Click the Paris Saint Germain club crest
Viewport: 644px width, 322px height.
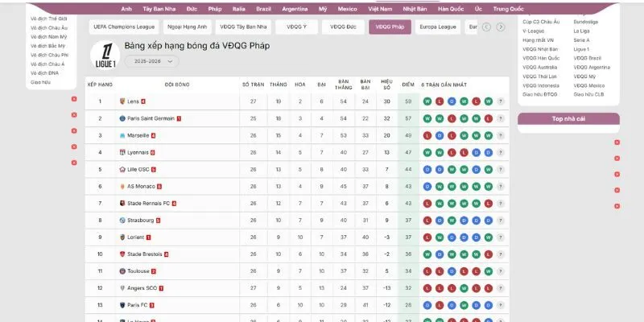(x=122, y=118)
